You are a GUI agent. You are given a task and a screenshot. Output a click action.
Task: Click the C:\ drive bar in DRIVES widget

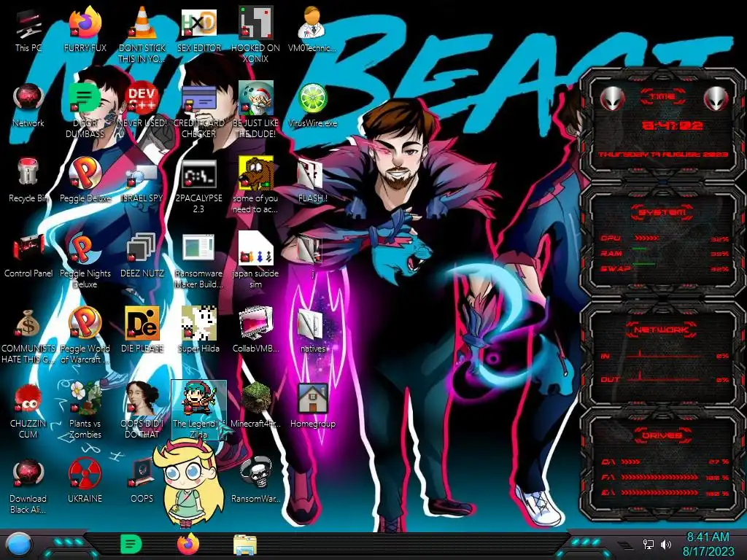(630, 462)
